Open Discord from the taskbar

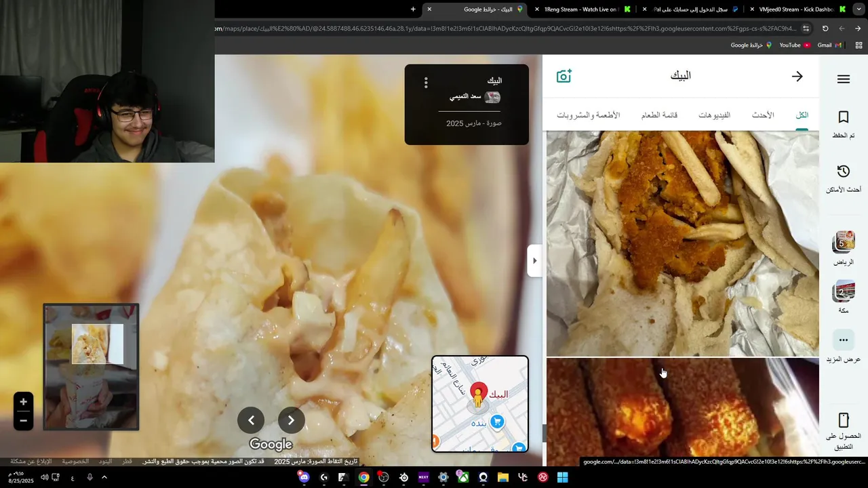304,477
